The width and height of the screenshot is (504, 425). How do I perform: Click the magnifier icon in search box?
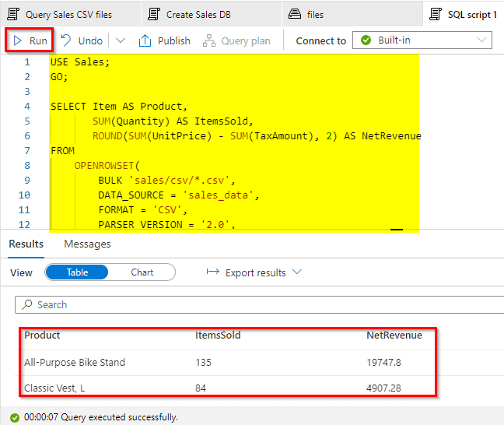[x=27, y=304]
